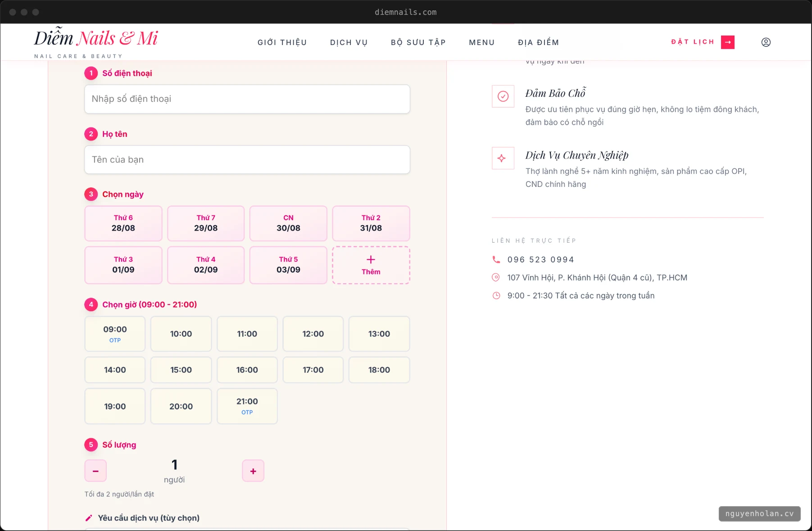Click the address 107 Vĩnh Hội text
Screen dimensions: 812x531
coord(597,277)
